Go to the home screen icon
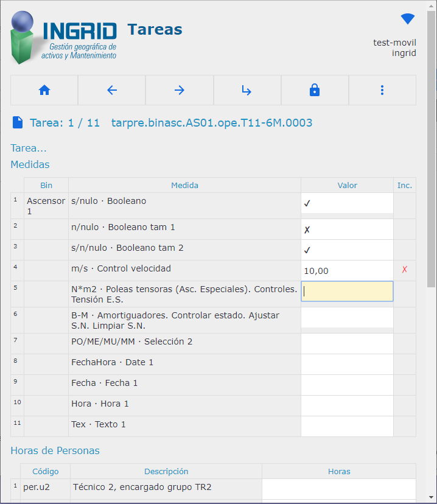The image size is (437, 504). point(44,90)
